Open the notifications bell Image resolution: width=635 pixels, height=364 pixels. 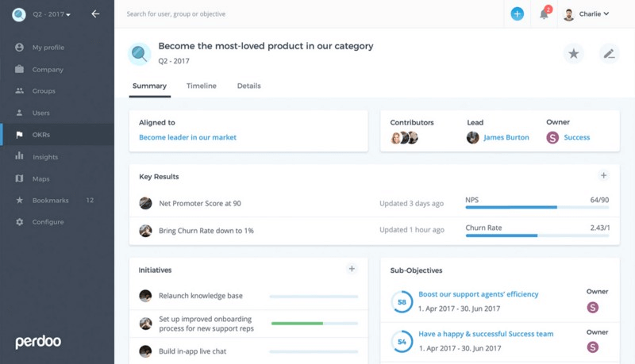point(544,13)
